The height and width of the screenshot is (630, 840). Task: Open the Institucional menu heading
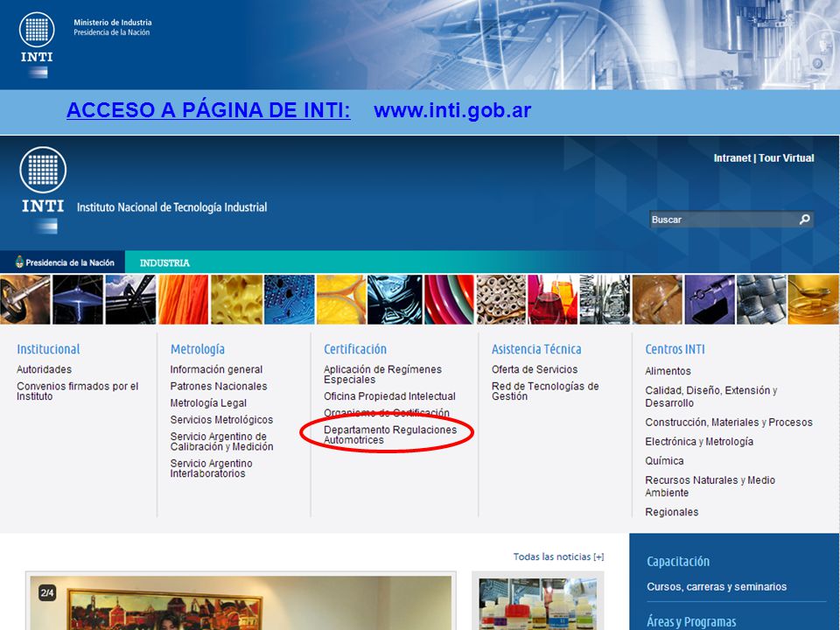click(x=48, y=349)
